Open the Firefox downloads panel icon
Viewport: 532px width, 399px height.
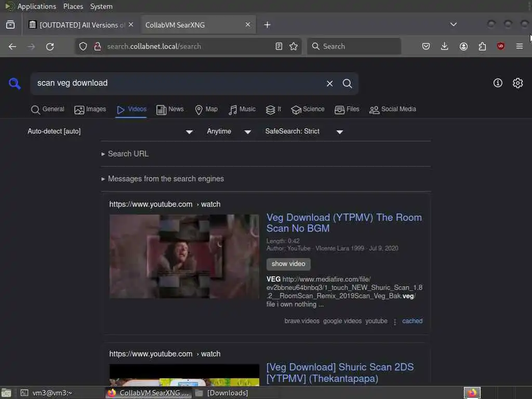click(445, 46)
